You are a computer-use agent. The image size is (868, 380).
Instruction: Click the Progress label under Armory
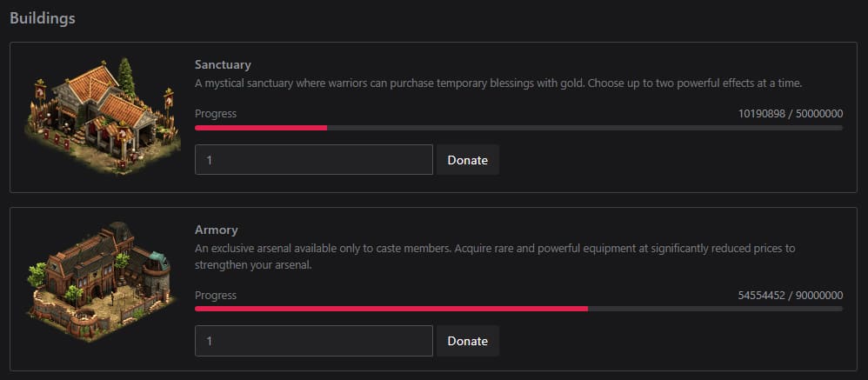tap(216, 296)
